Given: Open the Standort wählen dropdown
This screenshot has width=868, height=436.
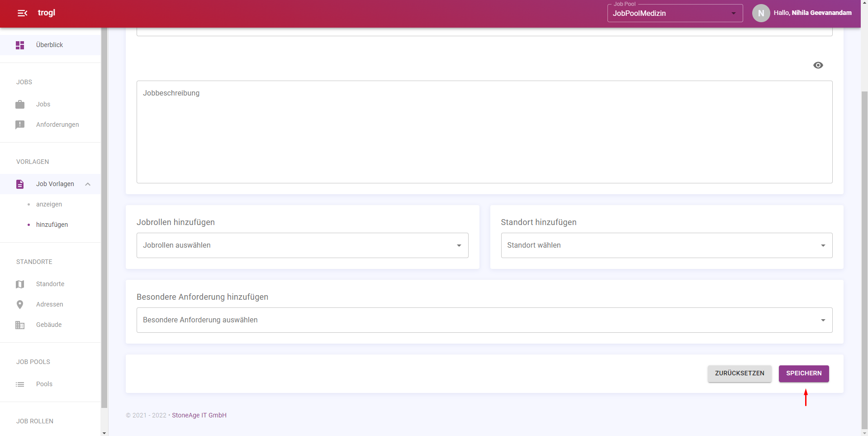Looking at the screenshot, I should (x=666, y=245).
